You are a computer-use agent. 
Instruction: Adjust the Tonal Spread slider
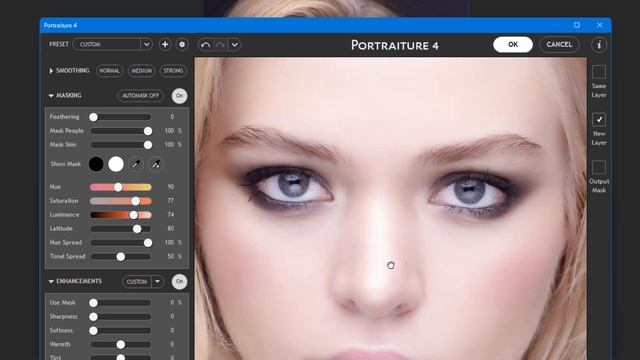(x=120, y=256)
